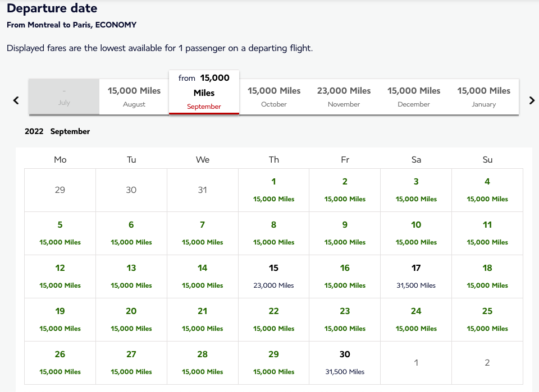The height and width of the screenshot is (392, 539).
Task: Select Monday September 5 fare
Action: tap(60, 233)
